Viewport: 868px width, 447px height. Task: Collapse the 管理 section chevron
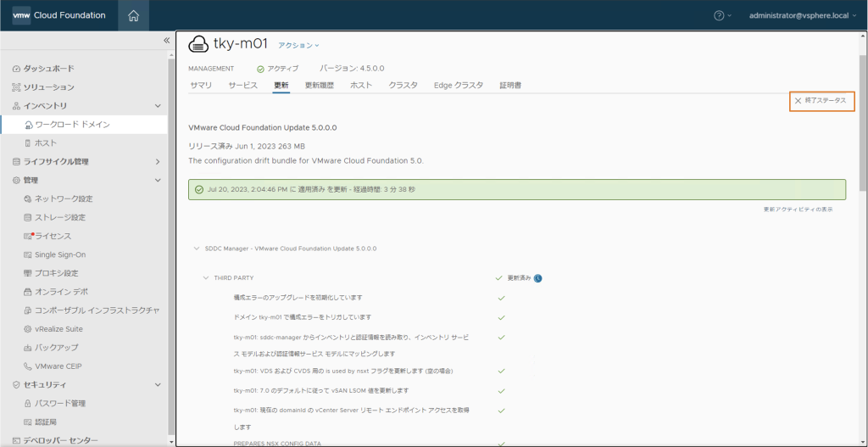coord(158,180)
